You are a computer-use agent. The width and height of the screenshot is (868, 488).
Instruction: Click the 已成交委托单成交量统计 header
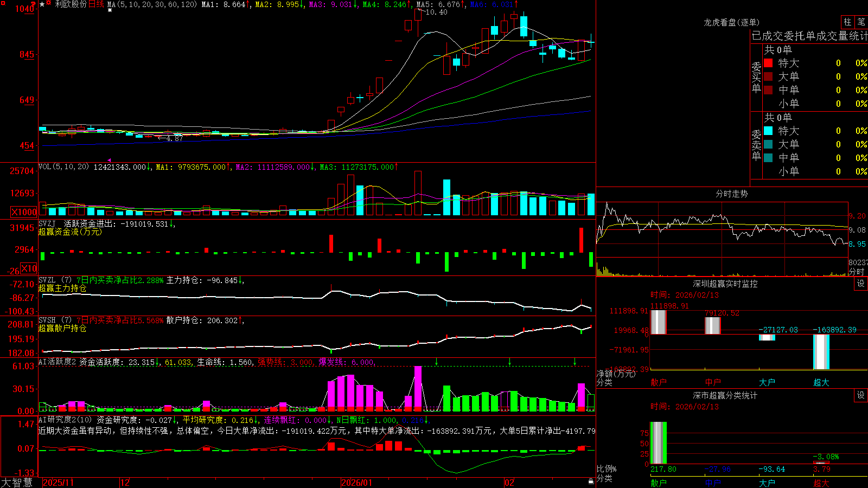(809, 36)
